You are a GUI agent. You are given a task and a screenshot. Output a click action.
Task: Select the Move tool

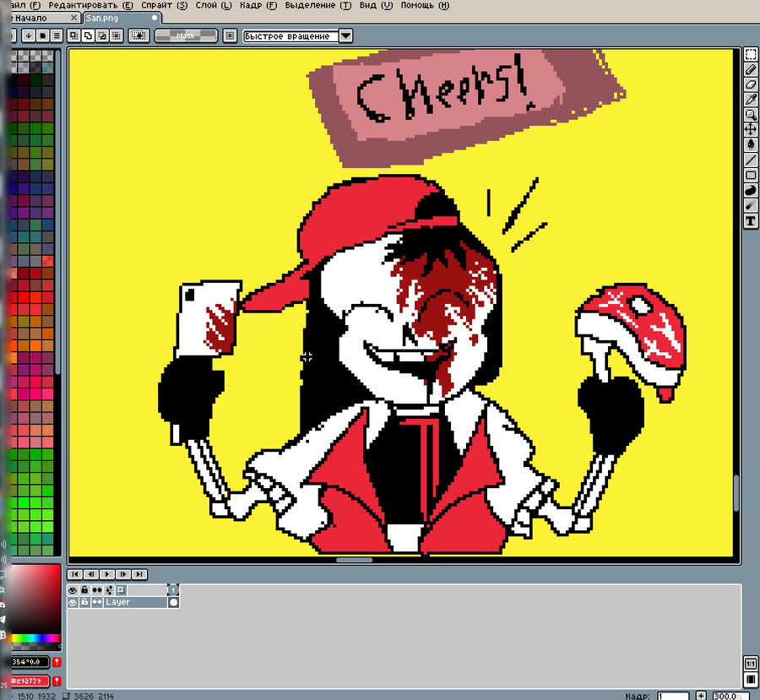point(751,129)
